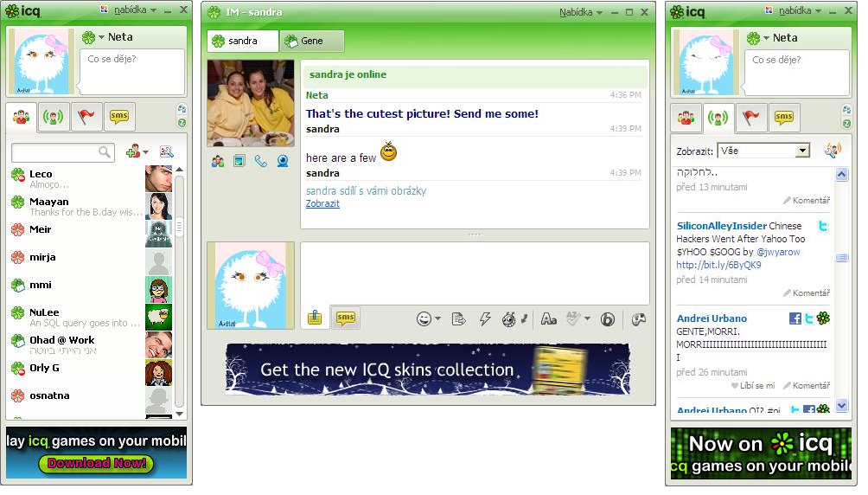Screen dimensions: 868x495
Task: Click the feed settings icon beside Zobrazit dropdown
Action: (x=833, y=151)
